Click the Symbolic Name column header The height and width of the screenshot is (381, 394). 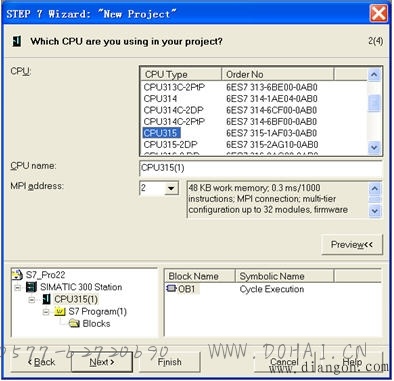285,276
